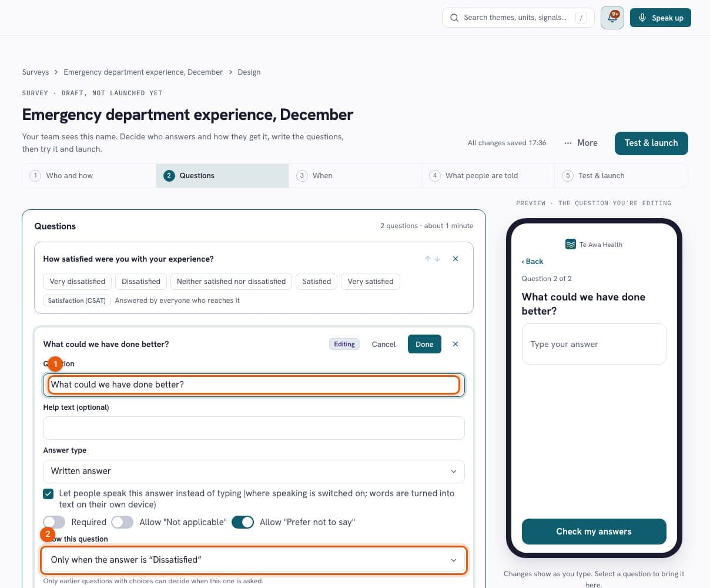Click the Help text (optional) field
This screenshot has width=710, height=588.
[254, 428]
